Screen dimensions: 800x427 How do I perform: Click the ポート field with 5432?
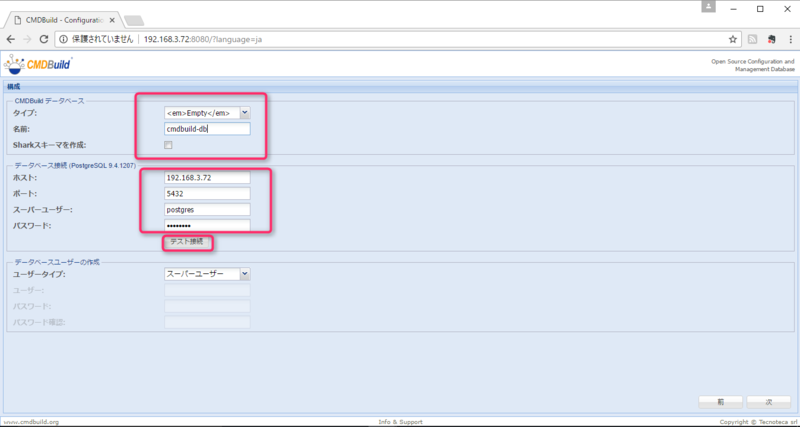(x=207, y=194)
